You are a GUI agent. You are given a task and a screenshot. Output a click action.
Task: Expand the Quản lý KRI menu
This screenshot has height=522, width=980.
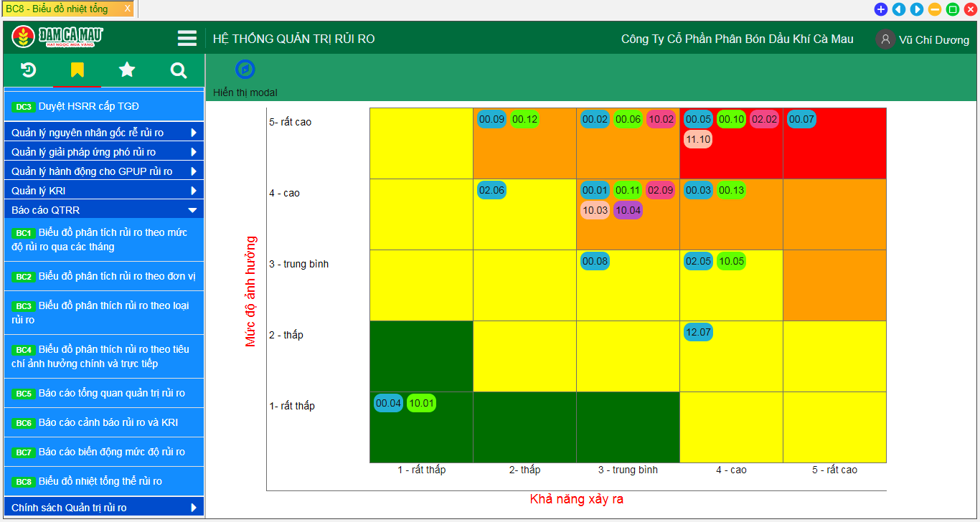104,191
